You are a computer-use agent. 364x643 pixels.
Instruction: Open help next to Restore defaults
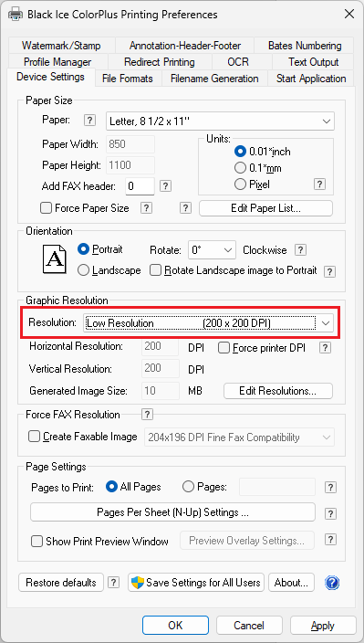(113, 583)
